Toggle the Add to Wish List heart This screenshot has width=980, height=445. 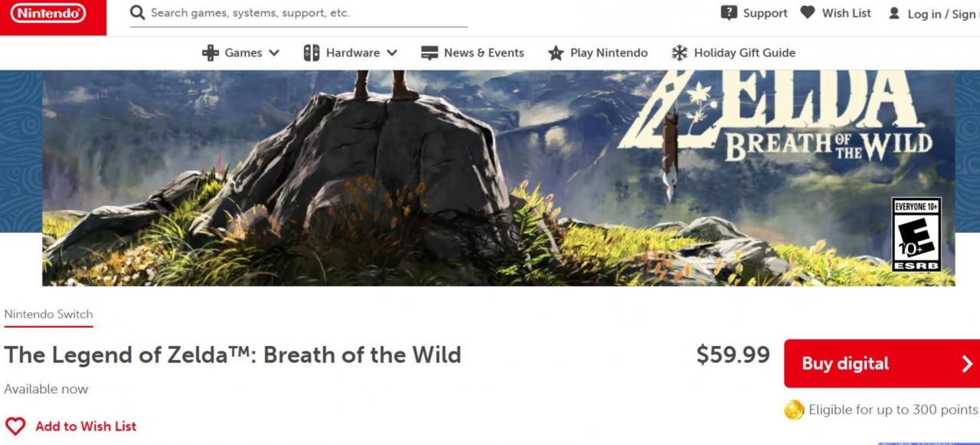(15, 426)
